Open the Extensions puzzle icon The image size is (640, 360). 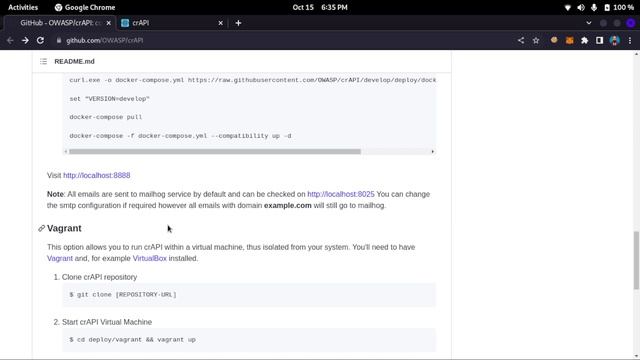[x=584, y=40]
